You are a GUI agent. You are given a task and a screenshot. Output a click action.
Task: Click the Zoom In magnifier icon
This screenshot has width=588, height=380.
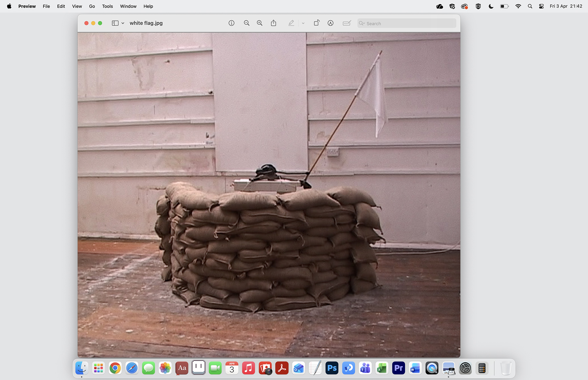(260, 23)
